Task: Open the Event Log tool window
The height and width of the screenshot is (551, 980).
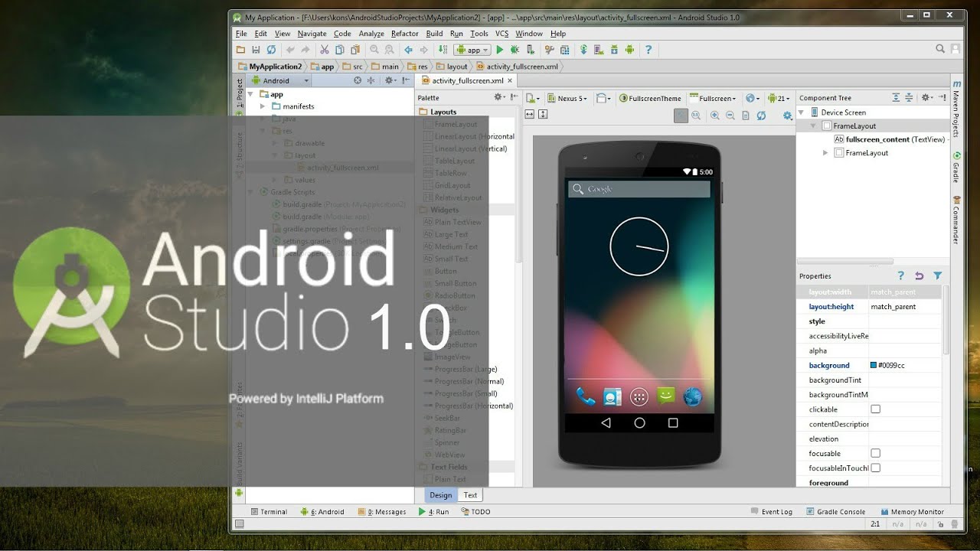Action: [772, 512]
